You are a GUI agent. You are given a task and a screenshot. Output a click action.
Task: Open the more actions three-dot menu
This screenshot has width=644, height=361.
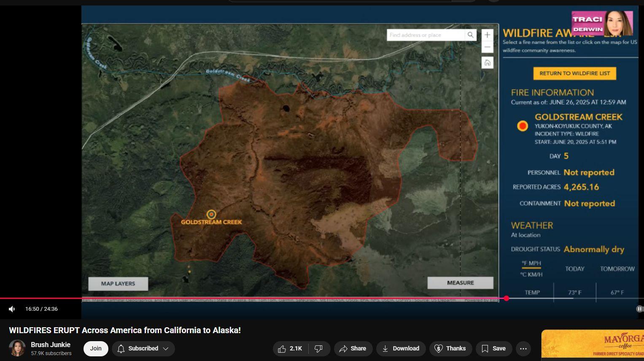pos(523,349)
